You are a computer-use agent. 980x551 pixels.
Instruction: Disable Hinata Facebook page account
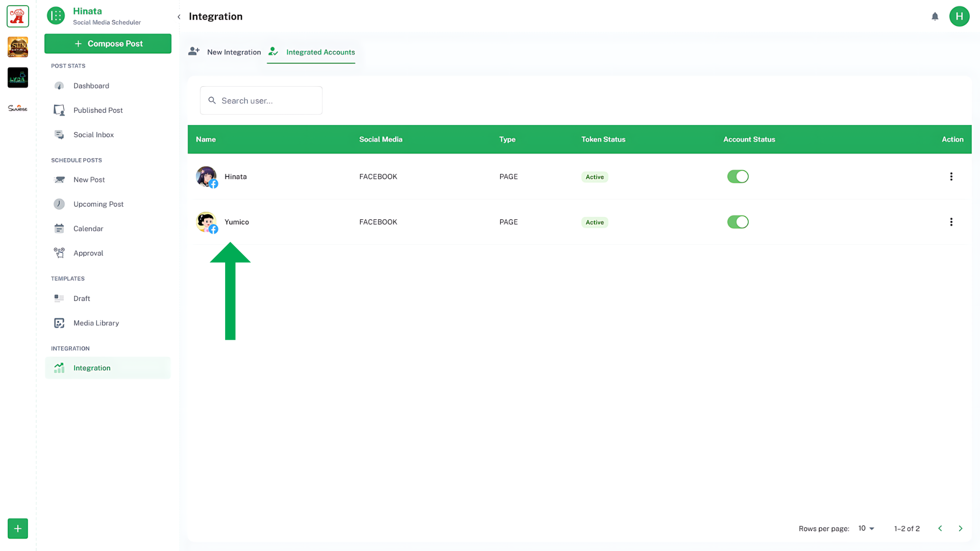point(738,176)
